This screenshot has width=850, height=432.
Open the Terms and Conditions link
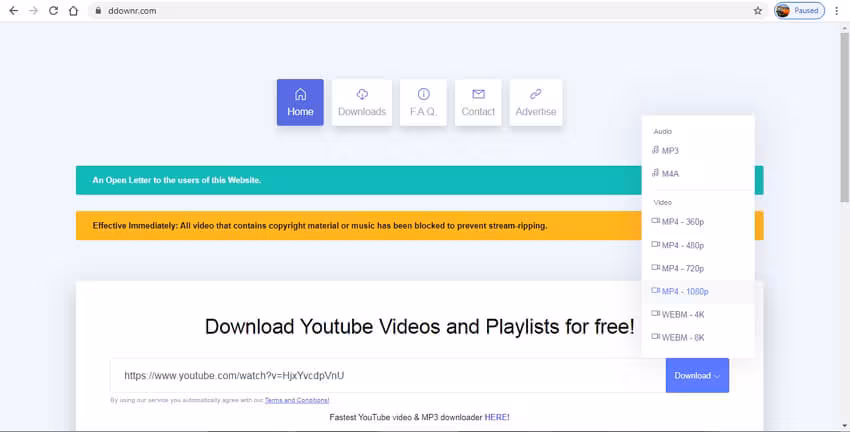coord(297,401)
